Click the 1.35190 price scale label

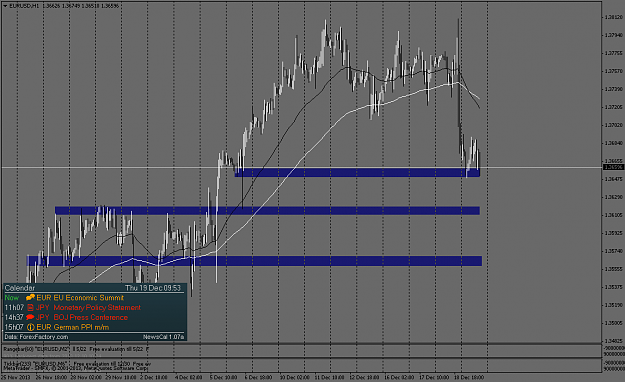click(x=613, y=305)
